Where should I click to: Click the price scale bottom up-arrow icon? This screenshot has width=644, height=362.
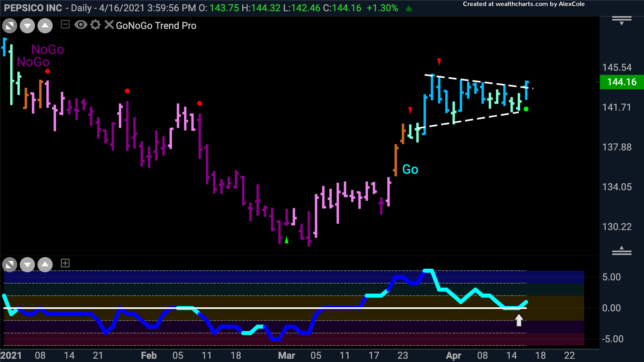622,251
